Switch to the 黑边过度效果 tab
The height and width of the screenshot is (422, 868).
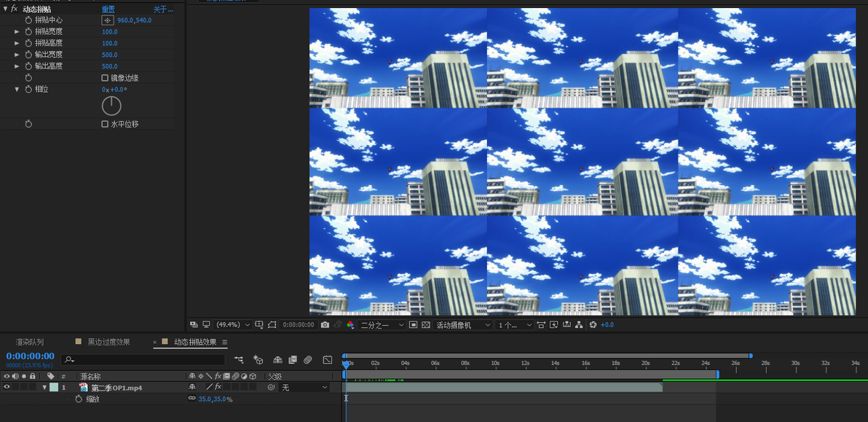[x=108, y=343]
